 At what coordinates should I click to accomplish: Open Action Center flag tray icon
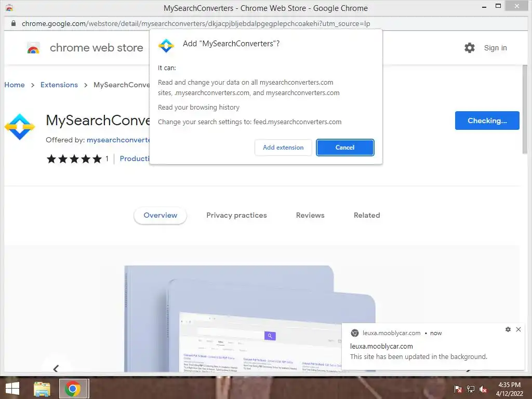point(458,389)
